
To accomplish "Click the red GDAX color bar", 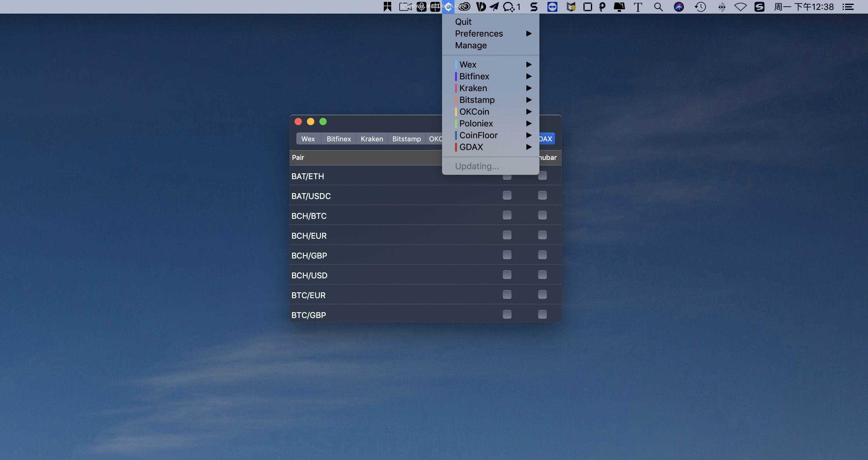I will coord(456,147).
